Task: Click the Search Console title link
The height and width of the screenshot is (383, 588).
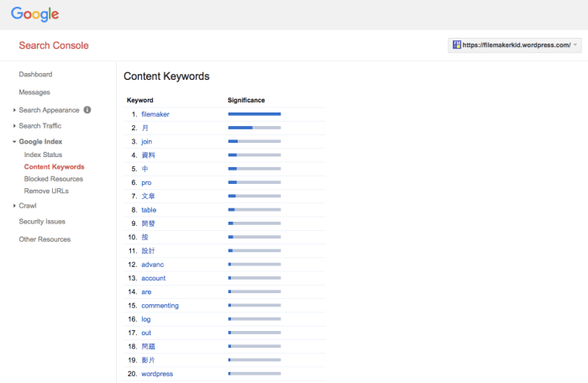Action: coord(53,45)
